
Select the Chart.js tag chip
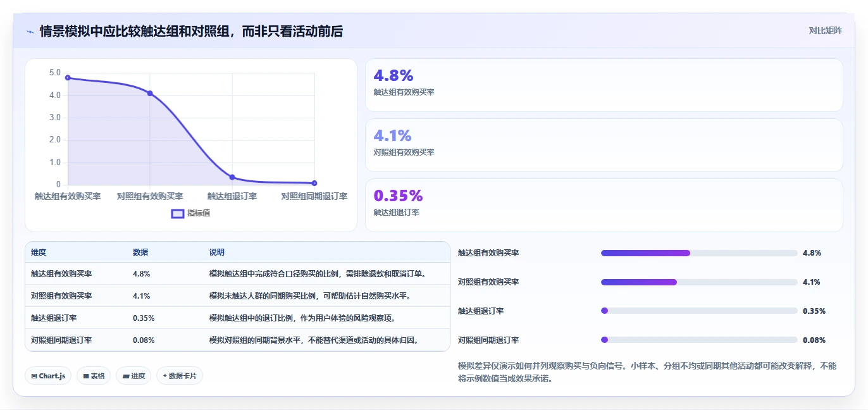coord(48,376)
